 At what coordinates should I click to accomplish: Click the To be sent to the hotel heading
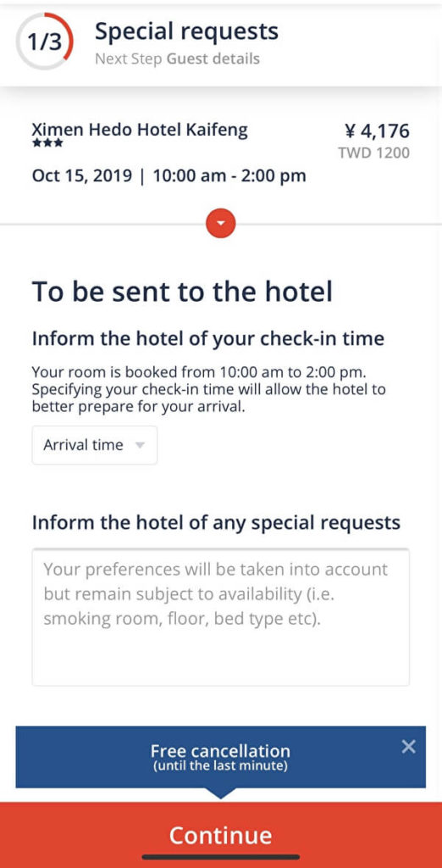click(183, 292)
